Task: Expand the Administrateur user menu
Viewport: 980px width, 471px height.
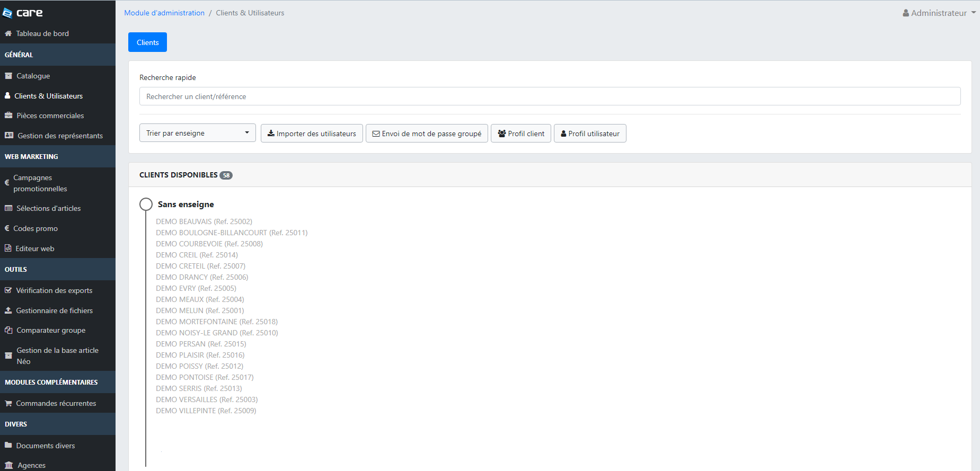Action: 939,13
